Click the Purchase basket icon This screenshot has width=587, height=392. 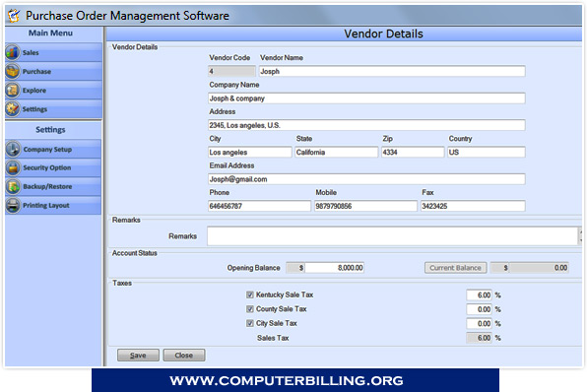point(13,71)
